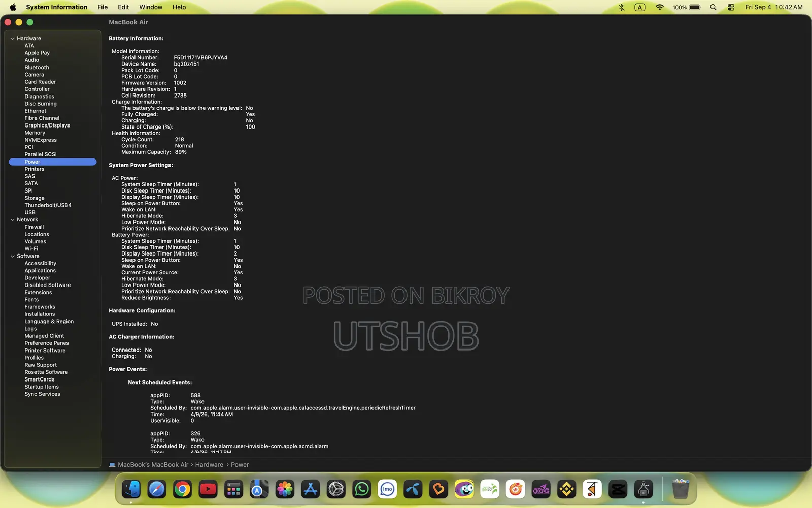Select Storage in the sidebar
The height and width of the screenshot is (508, 812).
click(x=35, y=198)
